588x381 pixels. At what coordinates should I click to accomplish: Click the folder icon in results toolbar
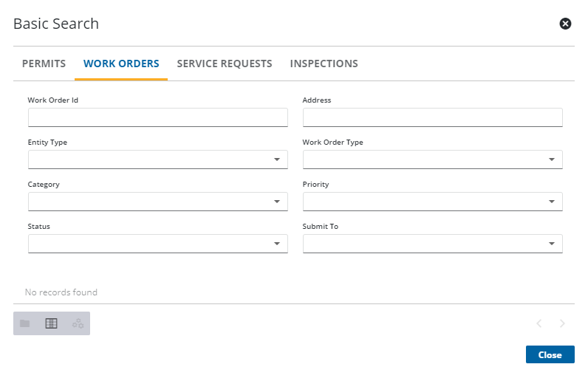(x=25, y=323)
